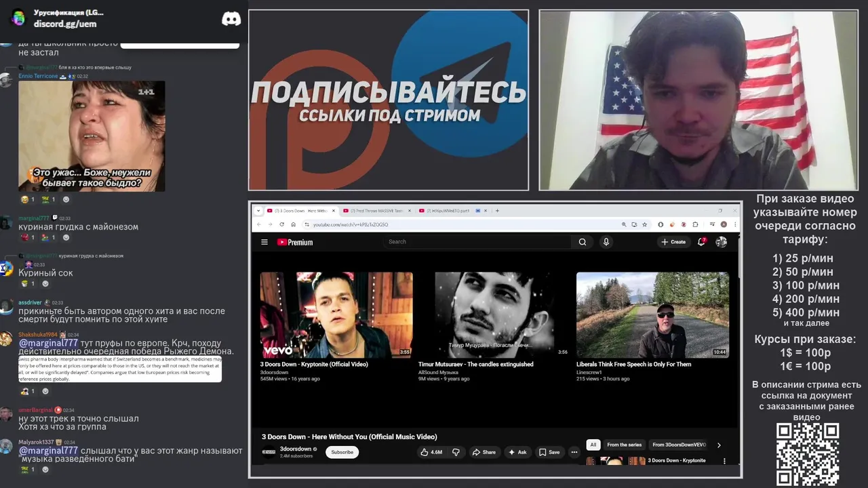Screen dimensions: 868x488
Task: Click the 4.6M like count
Action: coord(437,452)
